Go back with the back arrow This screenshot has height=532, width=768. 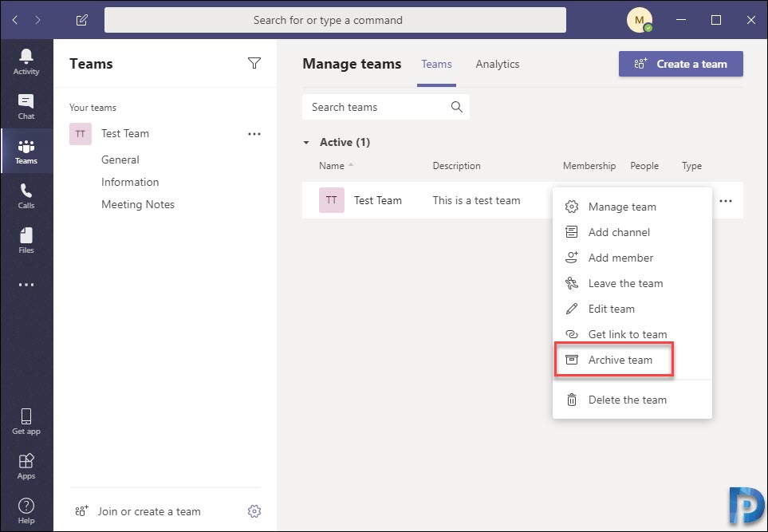click(15, 20)
